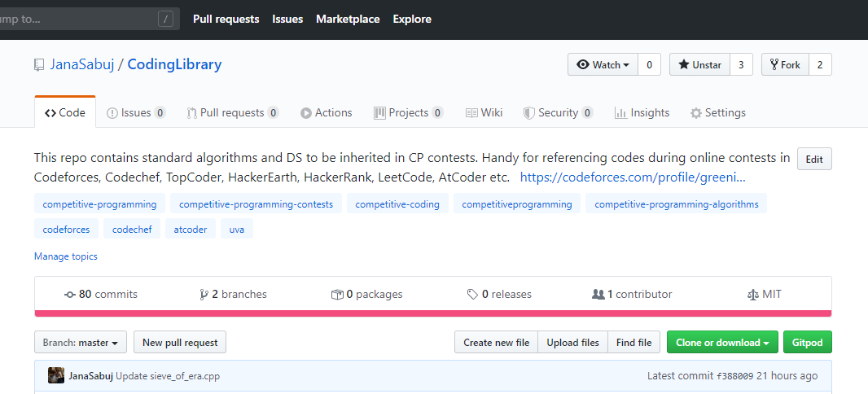The width and height of the screenshot is (868, 394).
Task: Open the Security tab
Action: (x=558, y=113)
